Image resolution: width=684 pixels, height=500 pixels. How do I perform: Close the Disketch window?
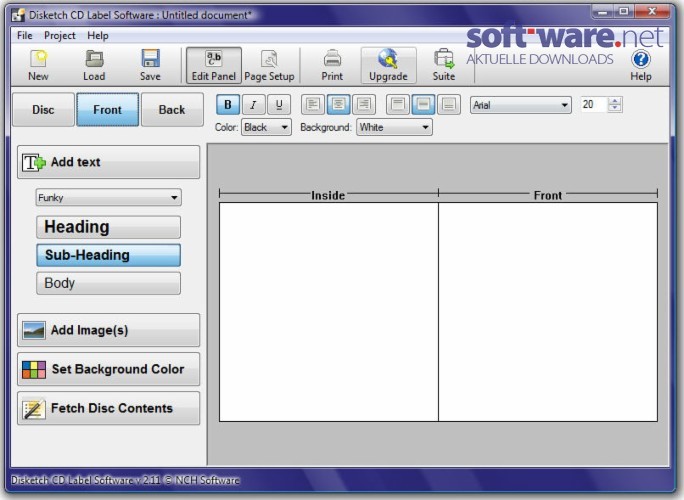(x=652, y=11)
